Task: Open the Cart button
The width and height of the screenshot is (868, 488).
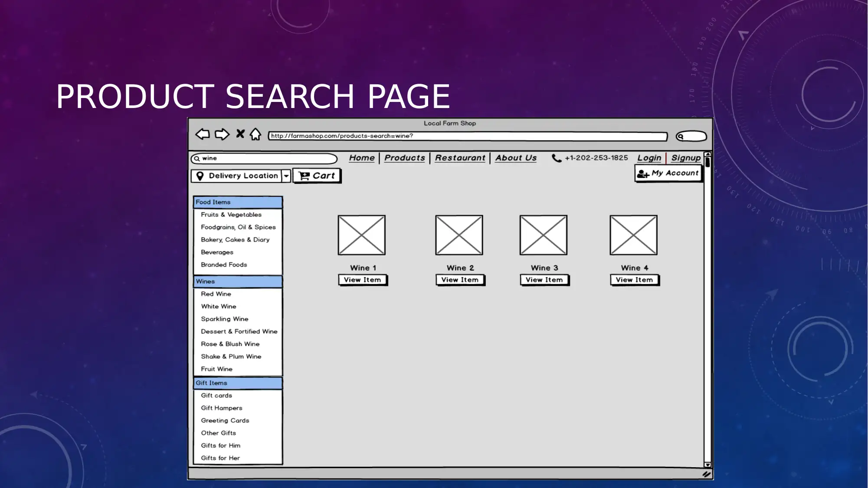Action: 317,176
